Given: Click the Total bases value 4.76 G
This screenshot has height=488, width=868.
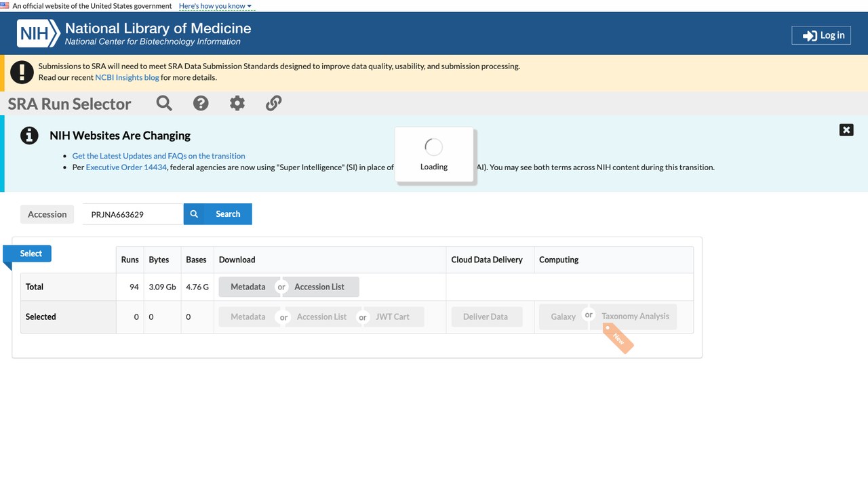Looking at the screenshot, I should (x=197, y=287).
